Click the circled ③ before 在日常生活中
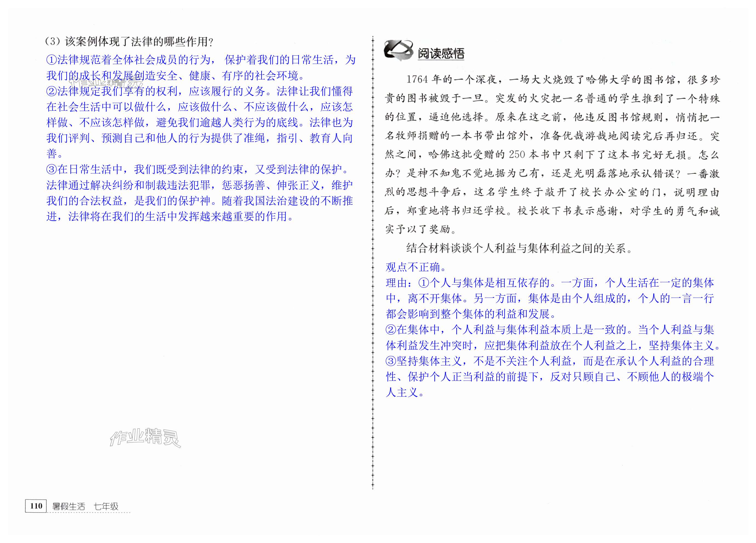Image resolution: width=756 pixels, height=543 pixels. 52,170
